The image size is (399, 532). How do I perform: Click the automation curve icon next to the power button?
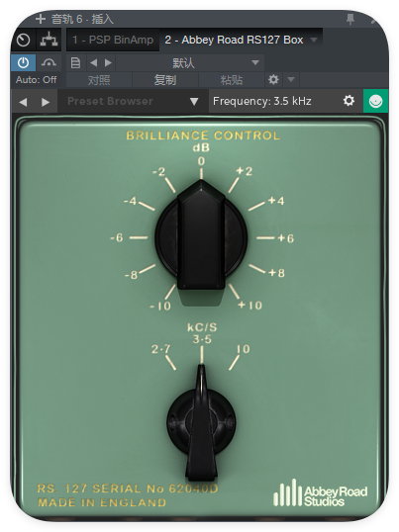pyautogui.click(x=49, y=62)
